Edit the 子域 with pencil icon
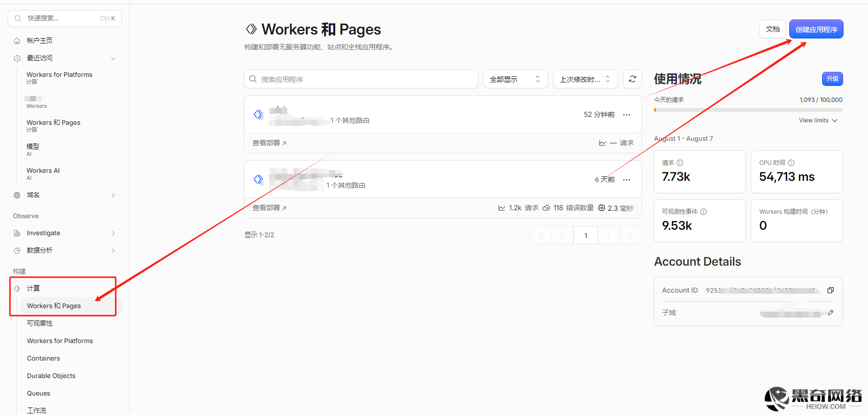The image size is (868, 415). [831, 313]
